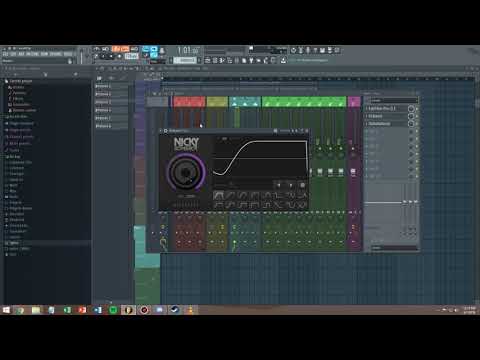The image size is (480, 360).
Task: Click the next arrow button in Kickstart
Action: click(291, 185)
